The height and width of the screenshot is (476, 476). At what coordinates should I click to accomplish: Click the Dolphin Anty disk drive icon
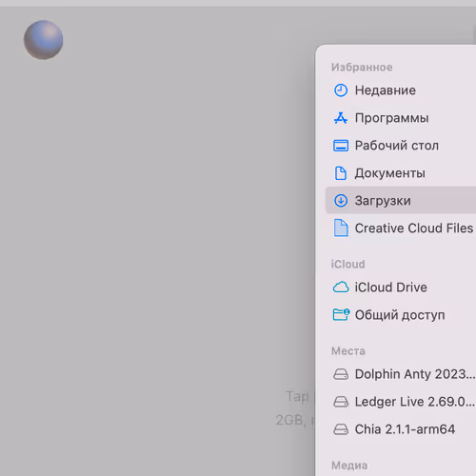point(341,374)
